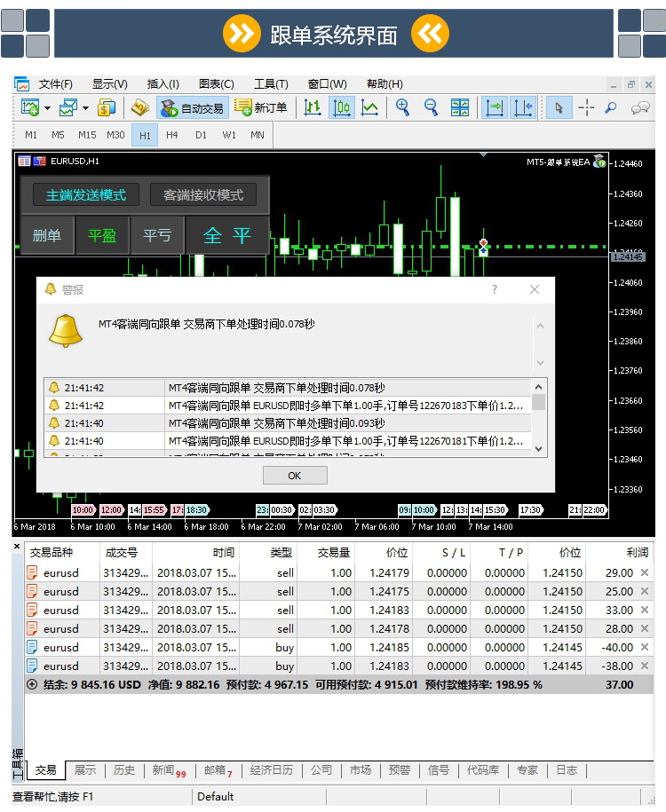This screenshot has width=666, height=812.
Task: Select the M1 timeframe
Action: pyautogui.click(x=31, y=135)
